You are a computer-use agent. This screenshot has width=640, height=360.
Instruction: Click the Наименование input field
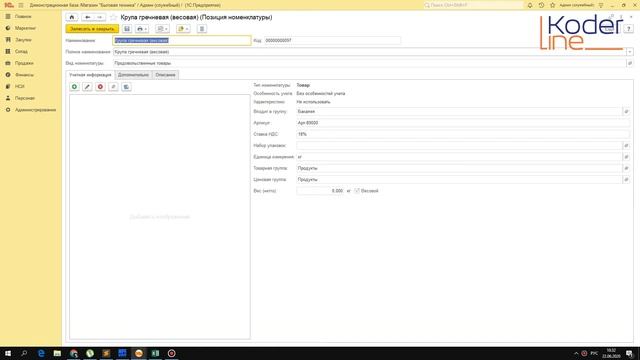coord(182,40)
